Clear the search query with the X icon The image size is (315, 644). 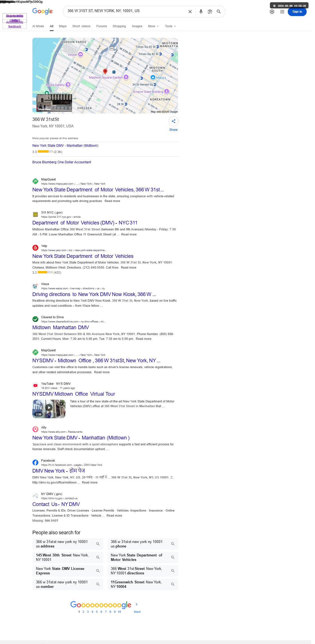190,12
